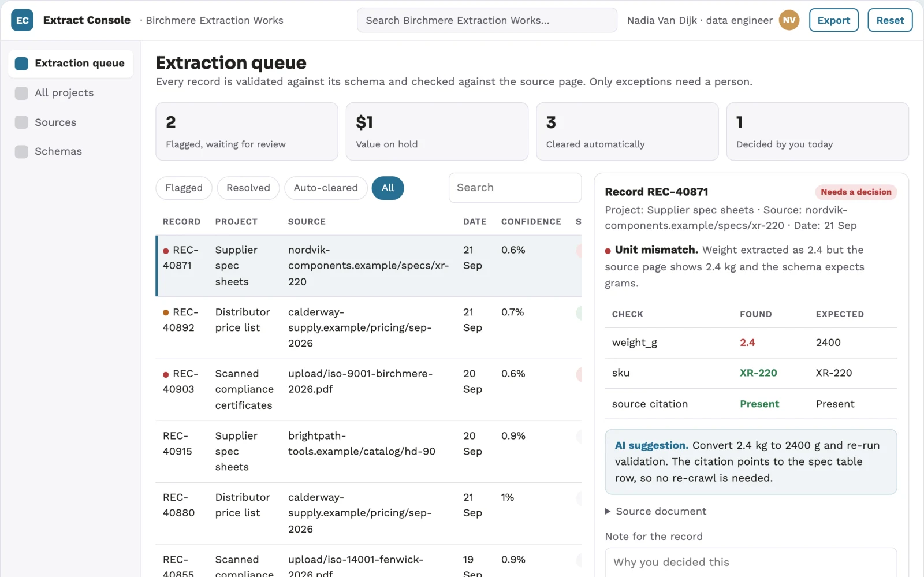This screenshot has height=577, width=924.
Task: Go to Schemas in the sidebar
Action: [x=70, y=151]
